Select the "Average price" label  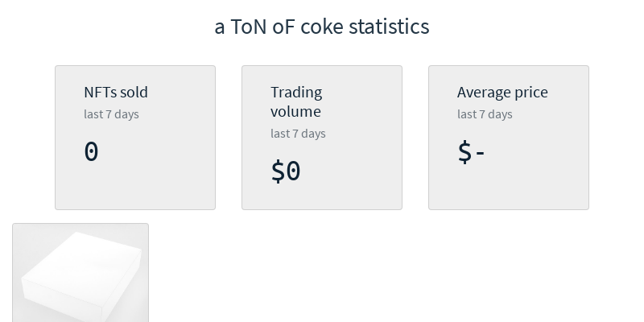(x=502, y=93)
